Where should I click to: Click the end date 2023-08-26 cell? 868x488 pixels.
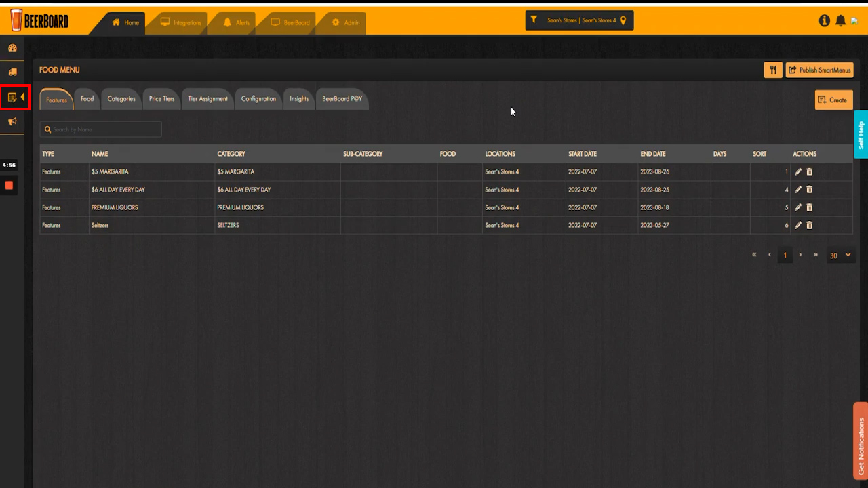pyautogui.click(x=674, y=172)
